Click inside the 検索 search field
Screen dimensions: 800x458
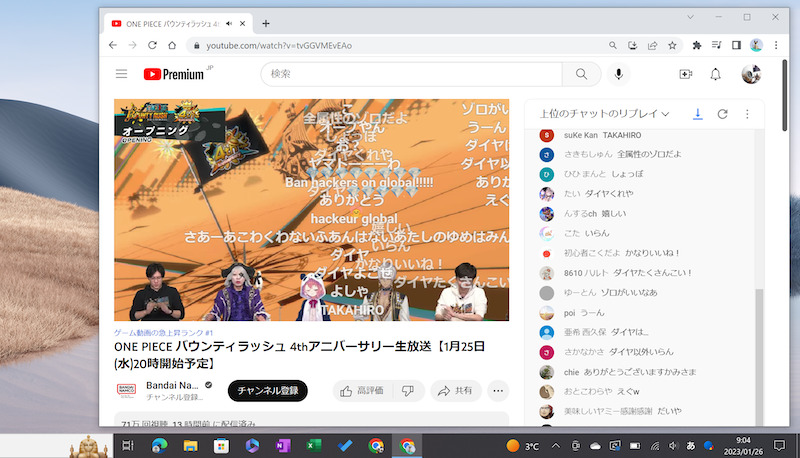coord(410,74)
